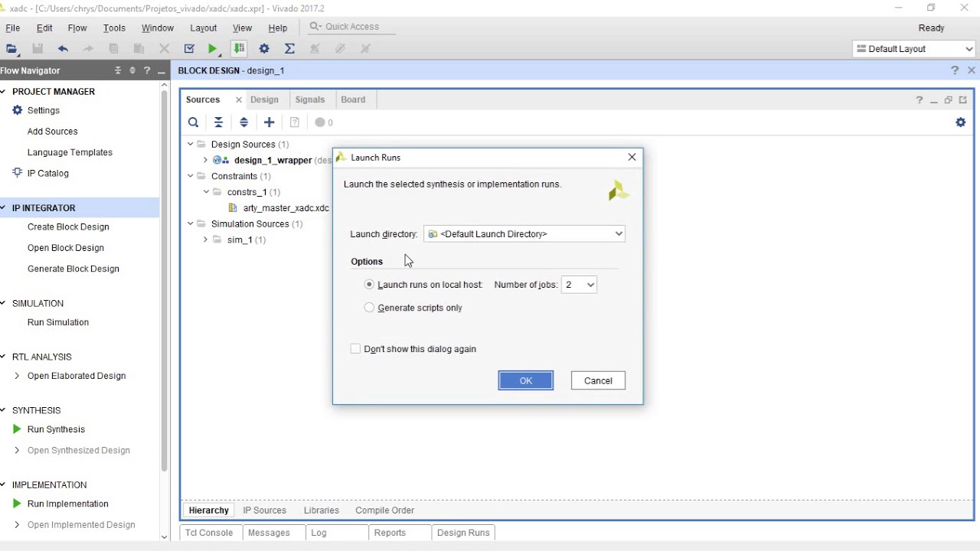
Task: Click the Sigma icon in the toolbar
Action: point(289,49)
